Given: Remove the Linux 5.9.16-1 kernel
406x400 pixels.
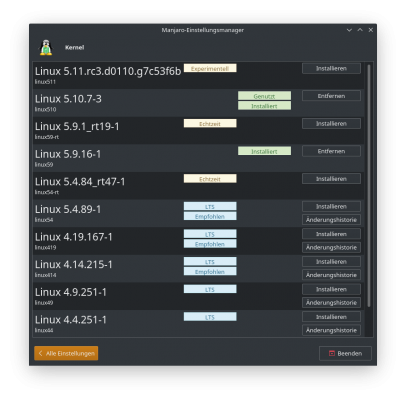Looking at the screenshot, I should [x=331, y=151].
